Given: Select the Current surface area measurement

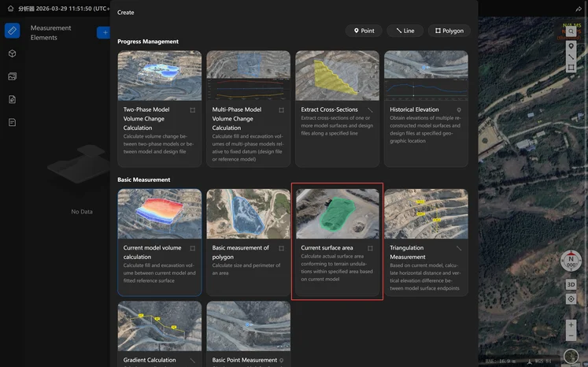Looking at the screenshot, I should (x=337, y=241).
